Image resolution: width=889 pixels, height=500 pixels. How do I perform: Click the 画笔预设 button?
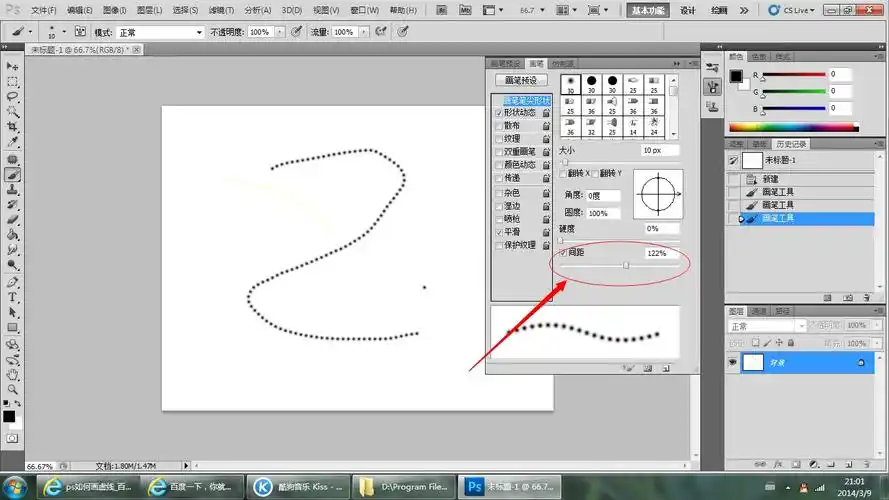tap(521, 80)
